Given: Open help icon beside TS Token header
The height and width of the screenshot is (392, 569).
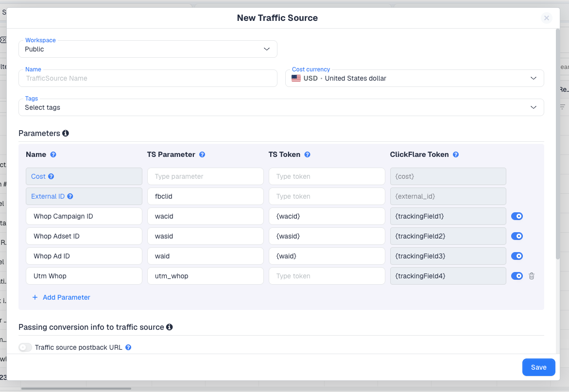Looking at the screenshot, I should [308, 154].
